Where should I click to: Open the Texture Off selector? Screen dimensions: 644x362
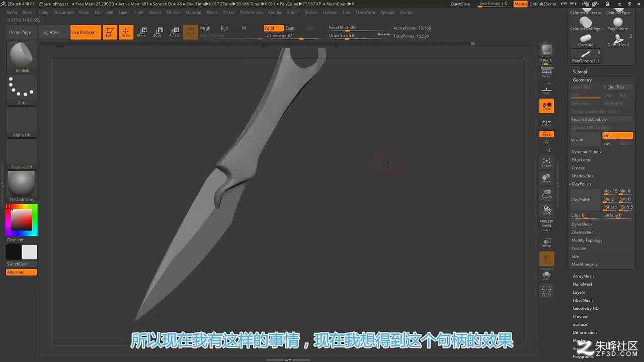(x=22, y=154)
